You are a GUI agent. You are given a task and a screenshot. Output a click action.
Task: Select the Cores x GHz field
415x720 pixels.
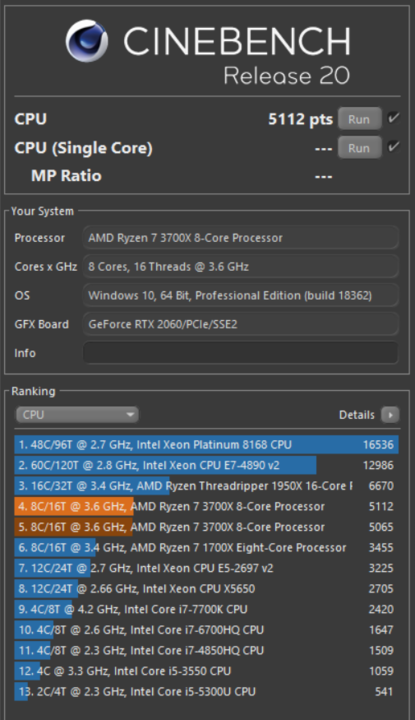point(241,267)
